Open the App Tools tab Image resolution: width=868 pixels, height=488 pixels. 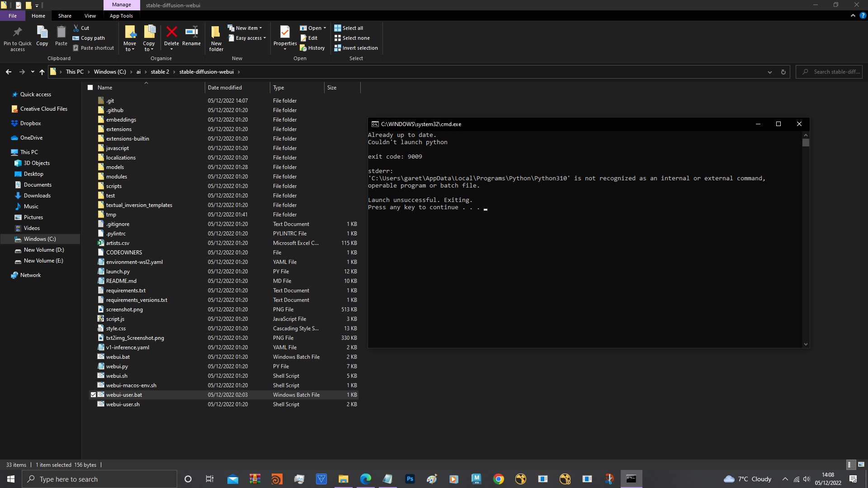(x=121, y=15)
